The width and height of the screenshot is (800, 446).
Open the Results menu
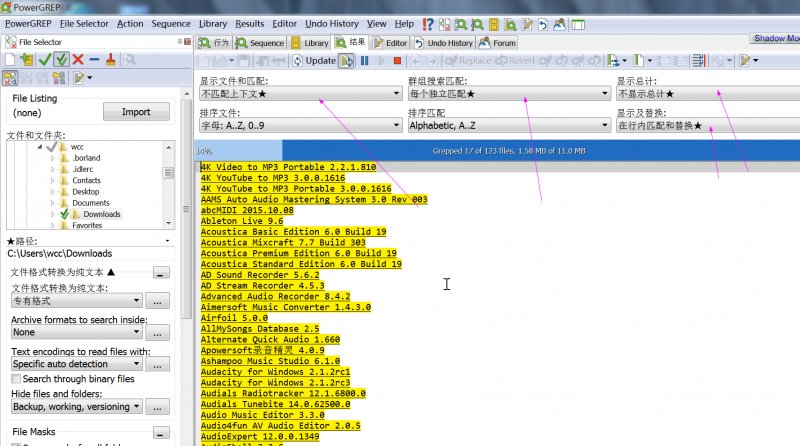tap(249, 23)
